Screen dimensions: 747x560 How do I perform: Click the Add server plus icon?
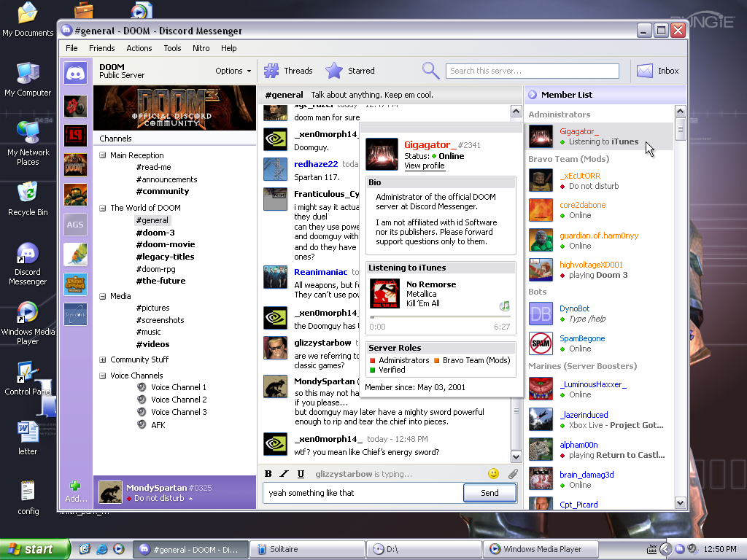(75, 486)
